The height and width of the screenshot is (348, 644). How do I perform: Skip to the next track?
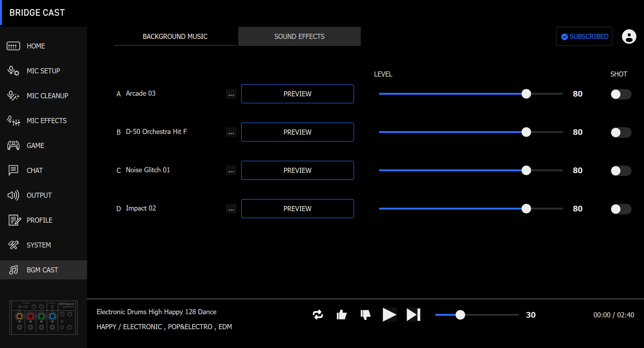pos(413,315)
